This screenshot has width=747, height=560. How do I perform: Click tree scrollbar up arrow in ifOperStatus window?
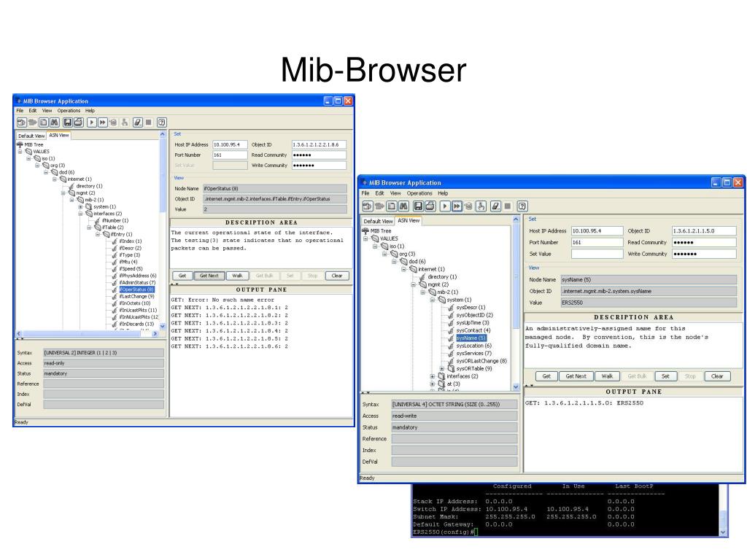tap(162, 135)
